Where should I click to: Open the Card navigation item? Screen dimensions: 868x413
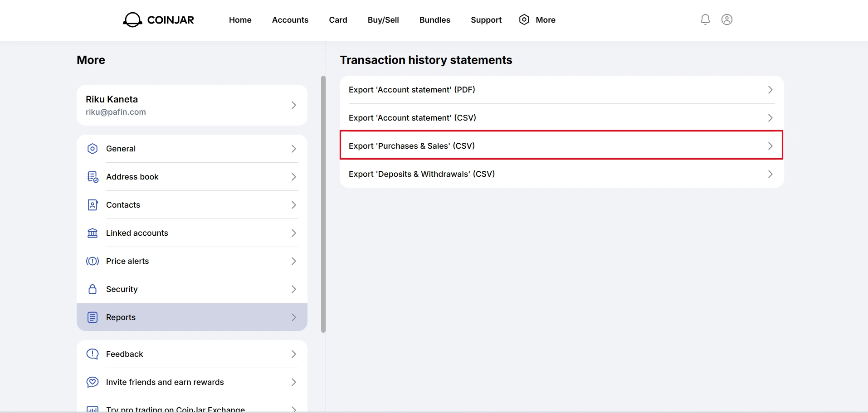(338, 20)
